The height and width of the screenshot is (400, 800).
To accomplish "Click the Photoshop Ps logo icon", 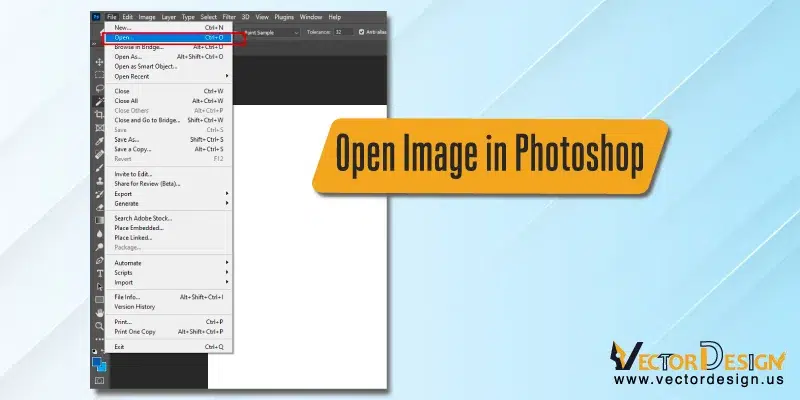I will [96, 17].
